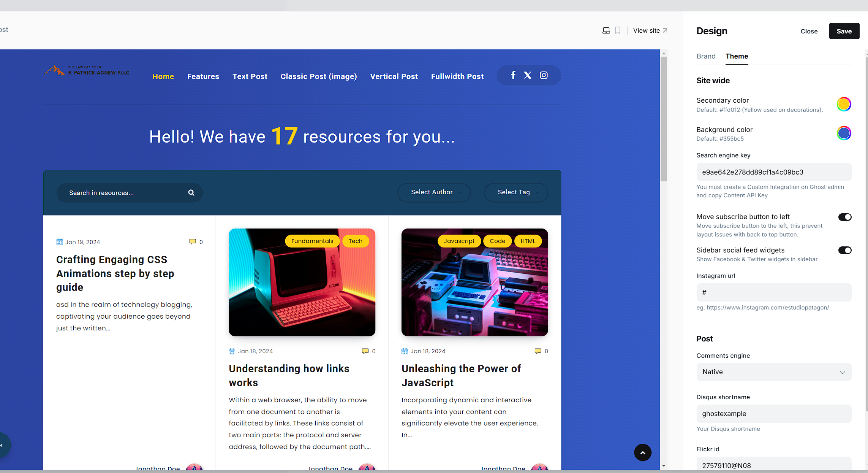Click comment icon on Crafting Engaging CSS post

click(x=193, y=242)
